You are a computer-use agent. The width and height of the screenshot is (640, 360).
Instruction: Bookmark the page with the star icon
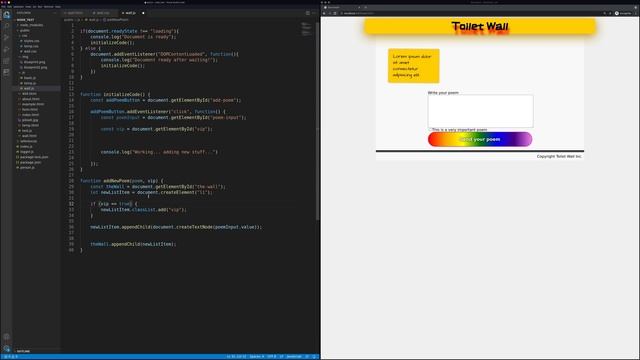click(x=610, y=13)
